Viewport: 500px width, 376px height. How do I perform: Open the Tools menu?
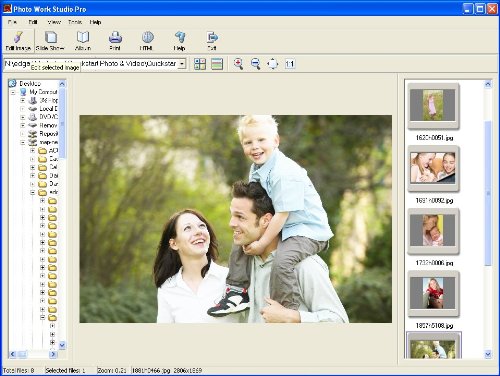[x=75, y=22]
